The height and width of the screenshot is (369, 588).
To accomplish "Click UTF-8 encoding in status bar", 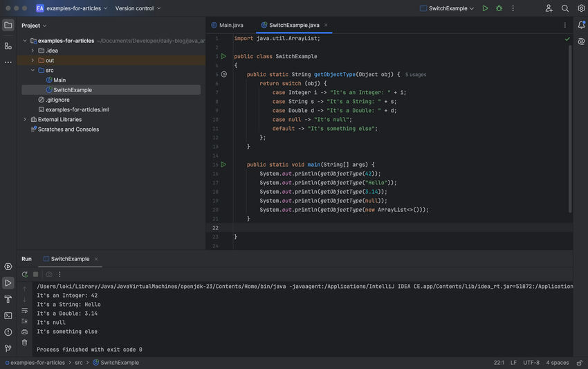I will (531, 363).
